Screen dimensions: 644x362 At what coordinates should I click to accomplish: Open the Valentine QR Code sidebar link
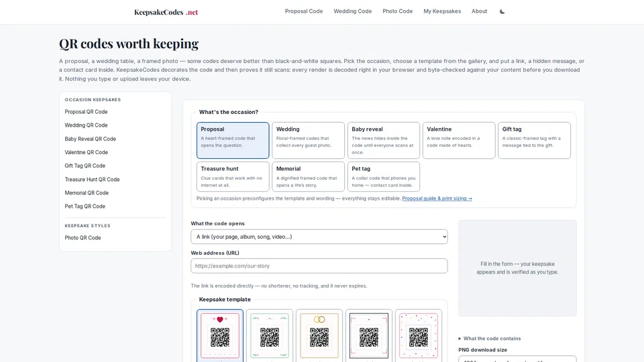pos(87,152)
